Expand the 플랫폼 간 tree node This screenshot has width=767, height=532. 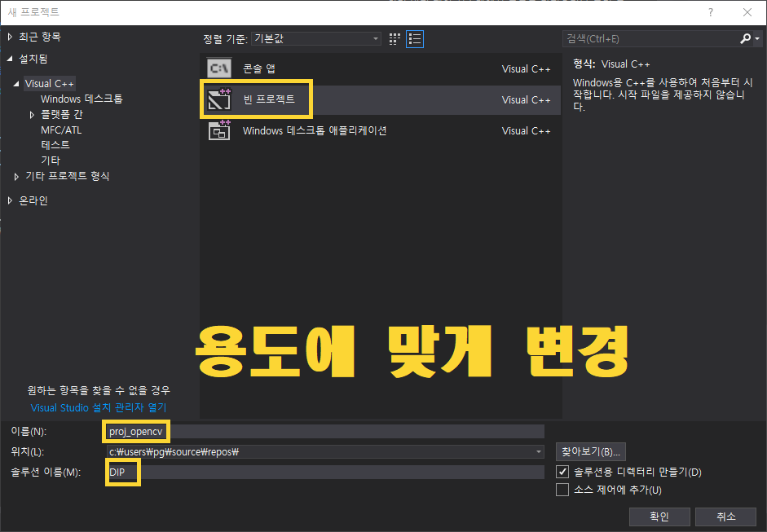pyautogui.click(x=32, y=115)
